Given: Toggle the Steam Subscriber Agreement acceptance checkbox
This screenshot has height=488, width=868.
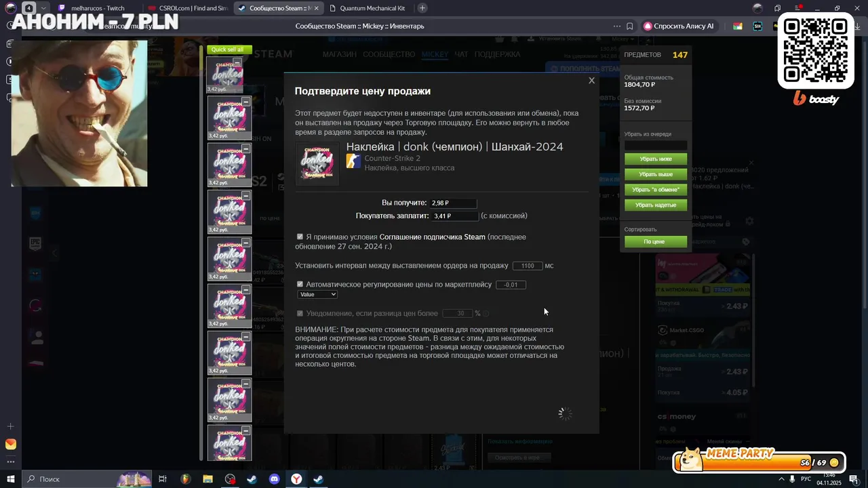Looking at the screenshot, I should [300, 237].
